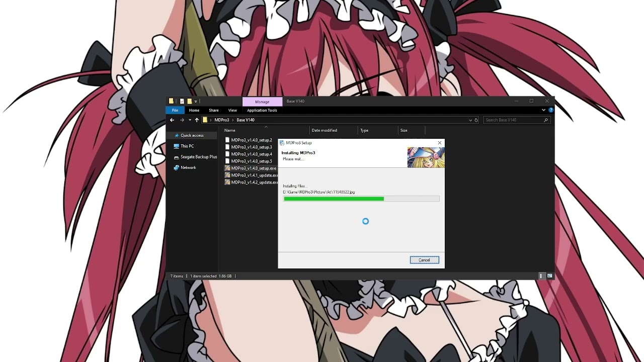Image resolution: width=644 pixels, height=362 pixels.
Task: Close the MDPro3 Setup dialog
Action: tap(440, 143)
